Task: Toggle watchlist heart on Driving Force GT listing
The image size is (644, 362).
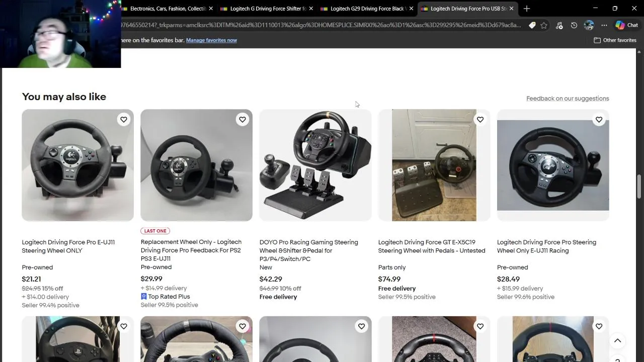Action: (480, 120)
